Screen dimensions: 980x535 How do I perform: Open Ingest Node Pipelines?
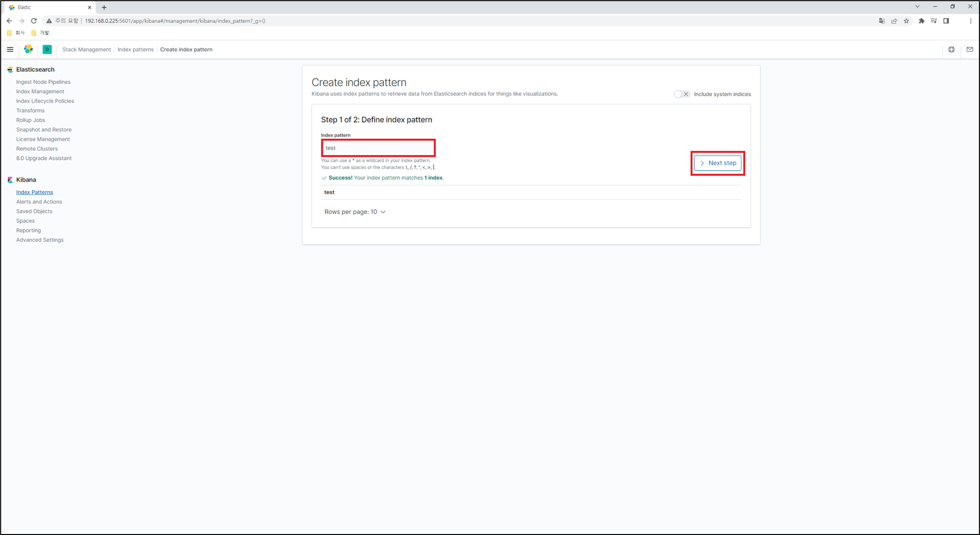(43, 82)
